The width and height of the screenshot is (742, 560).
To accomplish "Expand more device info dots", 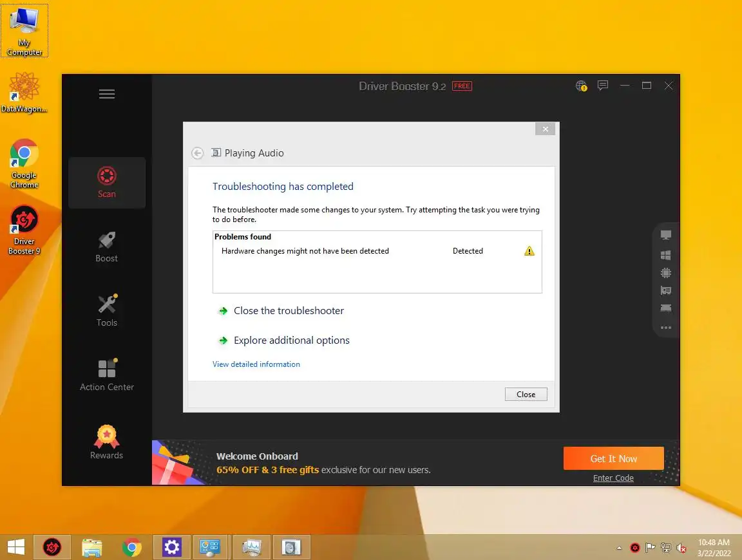I will 666,327.
